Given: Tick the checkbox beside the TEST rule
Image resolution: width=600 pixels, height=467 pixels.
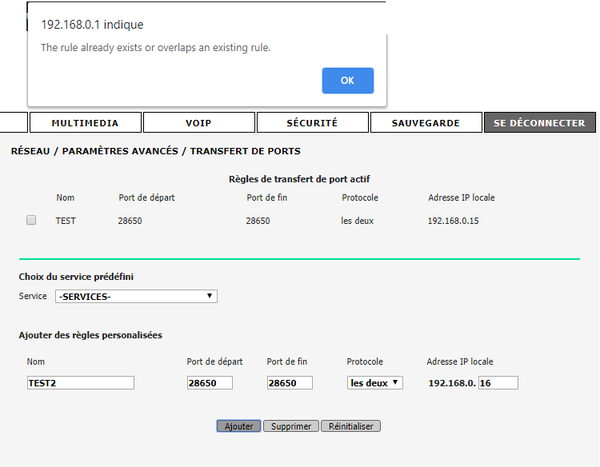Looking at the screenshot, I should tap(31, 220).
